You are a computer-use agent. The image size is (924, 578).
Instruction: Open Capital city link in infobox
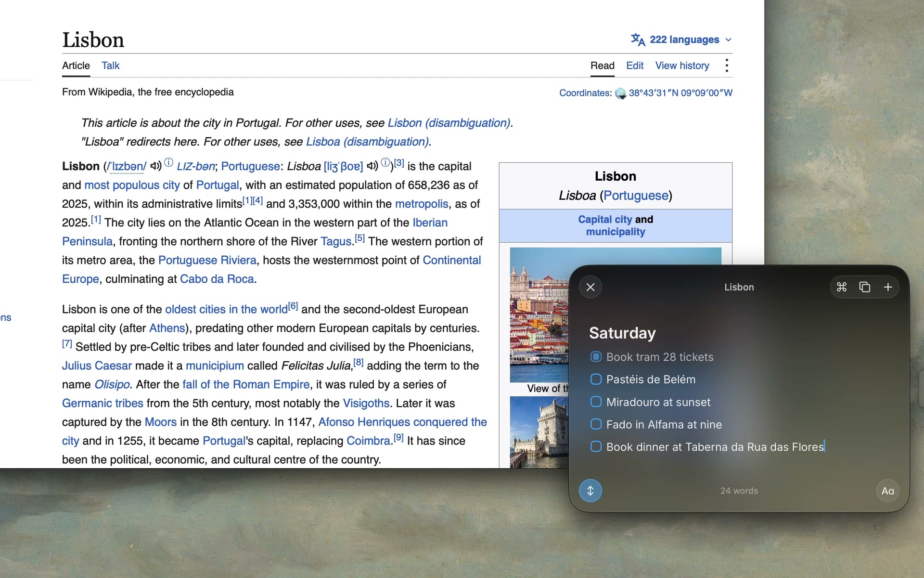click(x=605, y=219)
